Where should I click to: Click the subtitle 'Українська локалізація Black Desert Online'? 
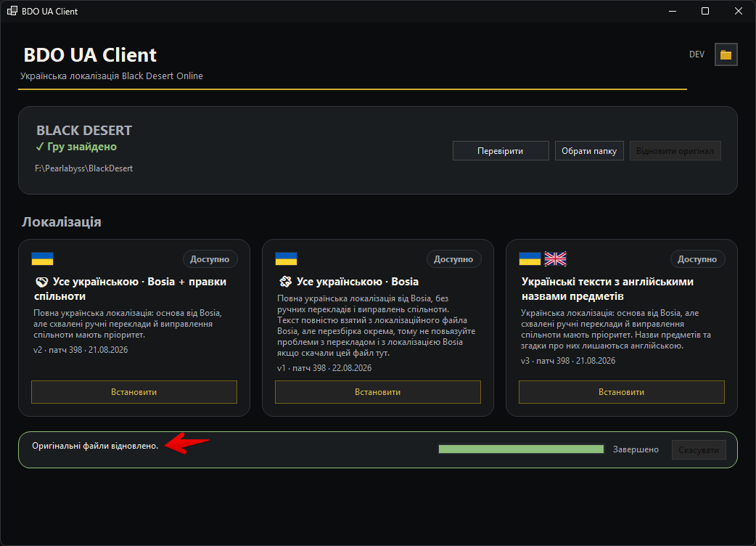(112, 76)
